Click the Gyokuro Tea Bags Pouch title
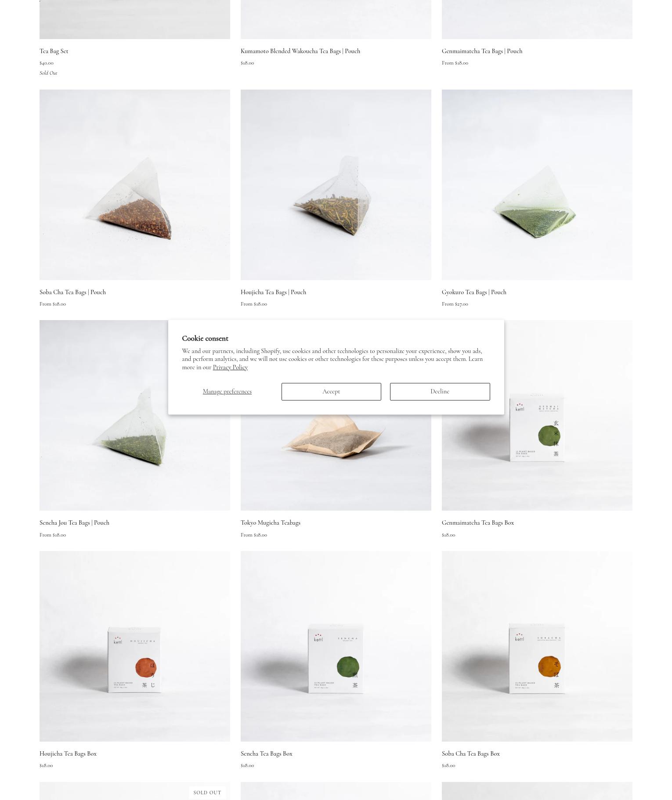This screenshot has height=800, width=672. (474, 292)
